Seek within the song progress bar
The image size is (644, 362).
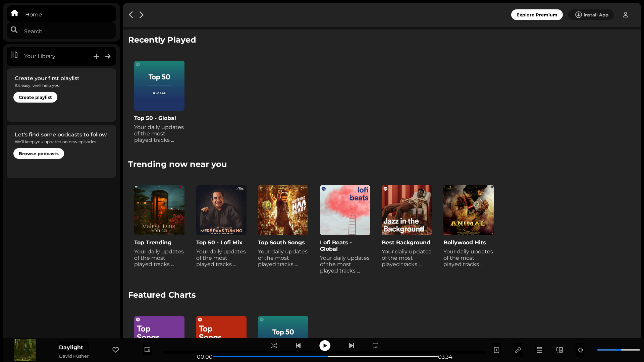(325, 357)
